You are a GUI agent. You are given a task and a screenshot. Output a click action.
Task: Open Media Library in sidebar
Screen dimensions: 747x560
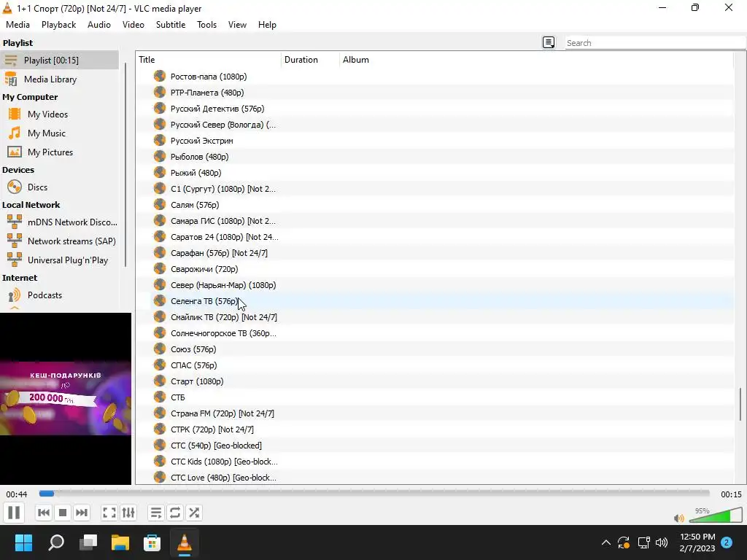point(59,79)
